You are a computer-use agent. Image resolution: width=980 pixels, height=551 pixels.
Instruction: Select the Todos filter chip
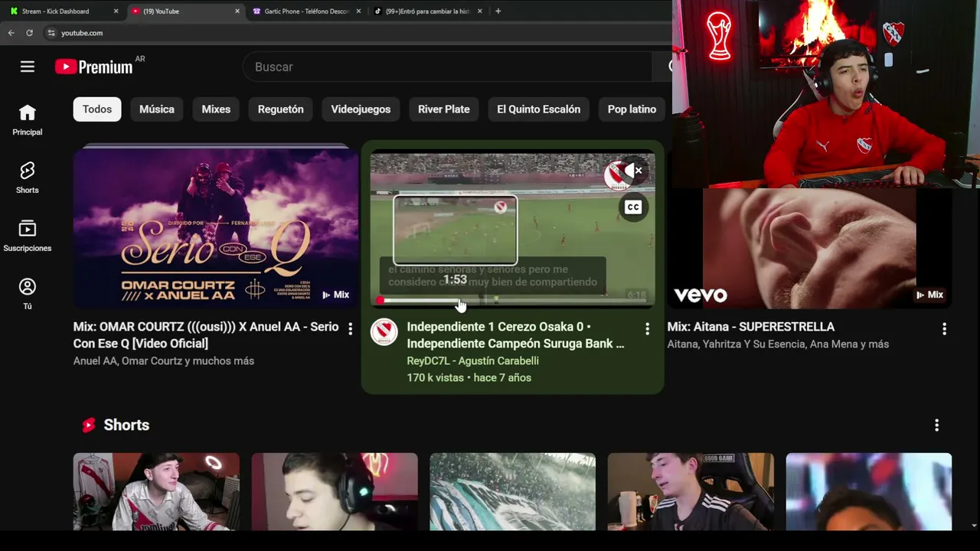[97, 109]
